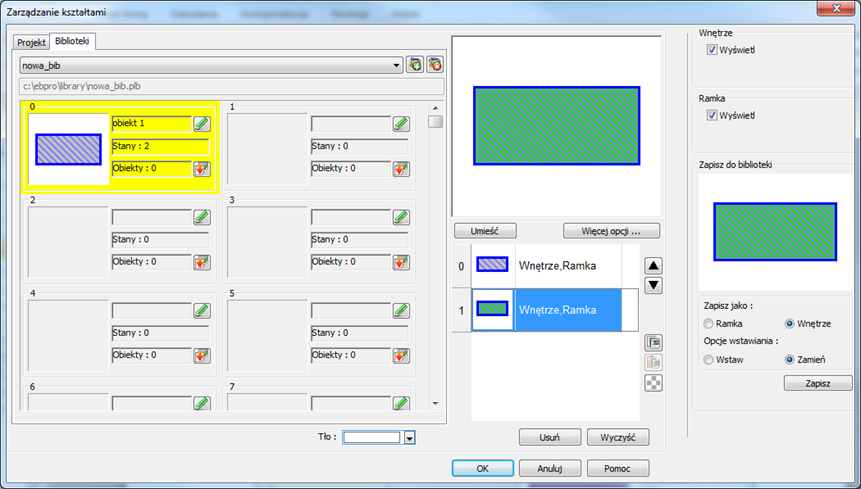Screen dimensions: 861x489
Task: Select state 1 Wnętrze,Ramka highlighted row
Action: (546, 310)
